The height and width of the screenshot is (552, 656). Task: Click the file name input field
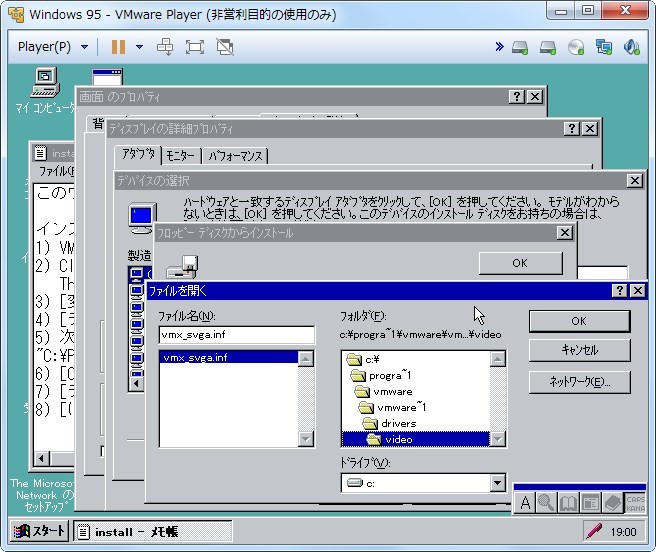click(237, 334)
